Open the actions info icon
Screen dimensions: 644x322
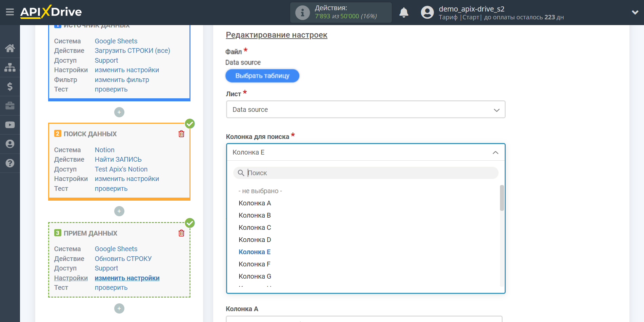[302, 13]
